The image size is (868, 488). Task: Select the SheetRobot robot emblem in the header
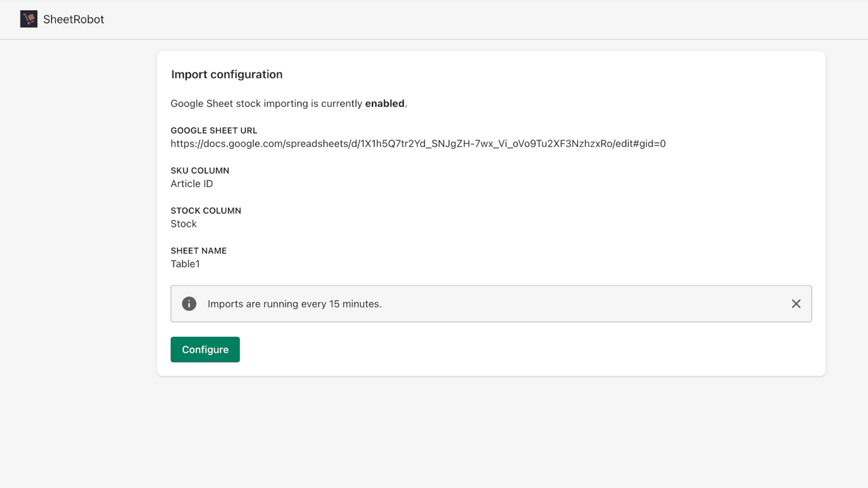click(28, 19)
